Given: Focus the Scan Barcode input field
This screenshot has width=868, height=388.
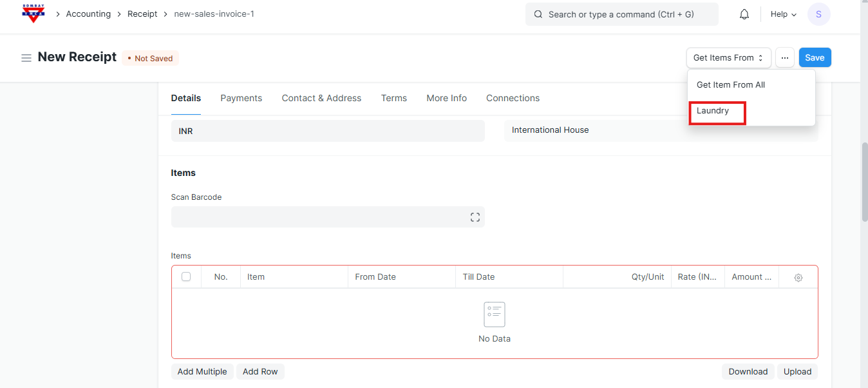Looking at the screenshot, I should point(319,217).
